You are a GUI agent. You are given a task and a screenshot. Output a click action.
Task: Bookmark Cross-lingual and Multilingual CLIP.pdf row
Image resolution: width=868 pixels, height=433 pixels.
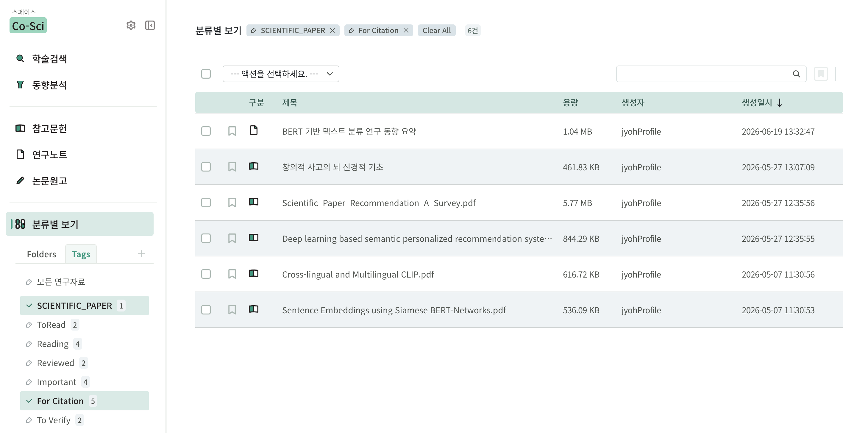click(232, 274)
